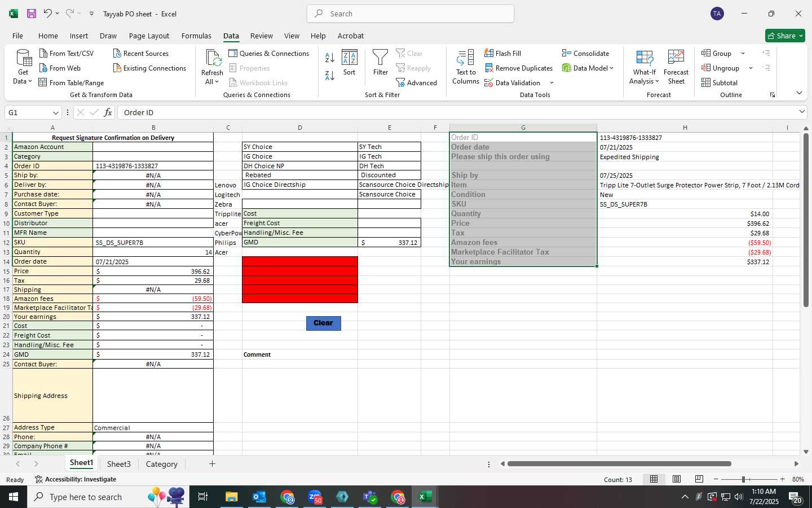Open Outlook from the taskbar
Screen dimensions: 812x508
coord(259,497)
